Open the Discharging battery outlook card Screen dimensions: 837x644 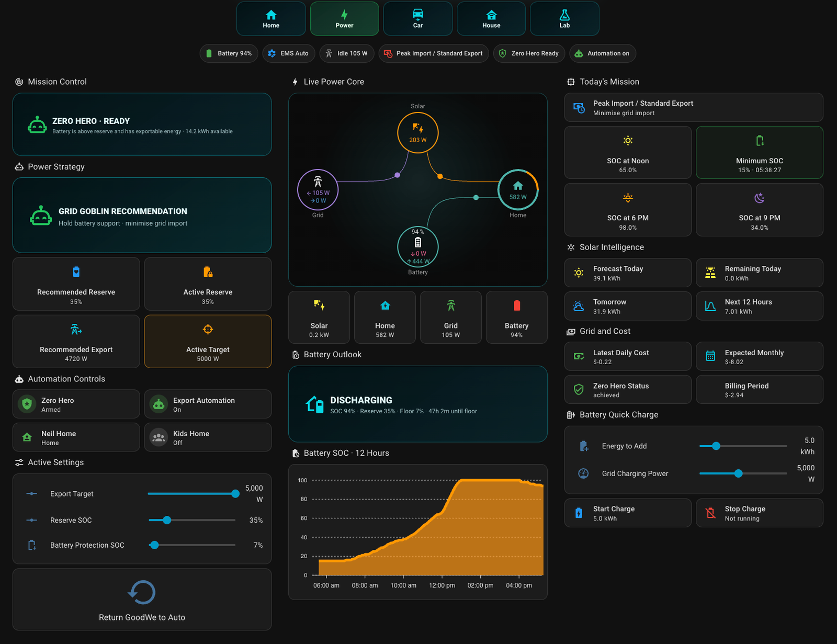(x=418, y=404)
